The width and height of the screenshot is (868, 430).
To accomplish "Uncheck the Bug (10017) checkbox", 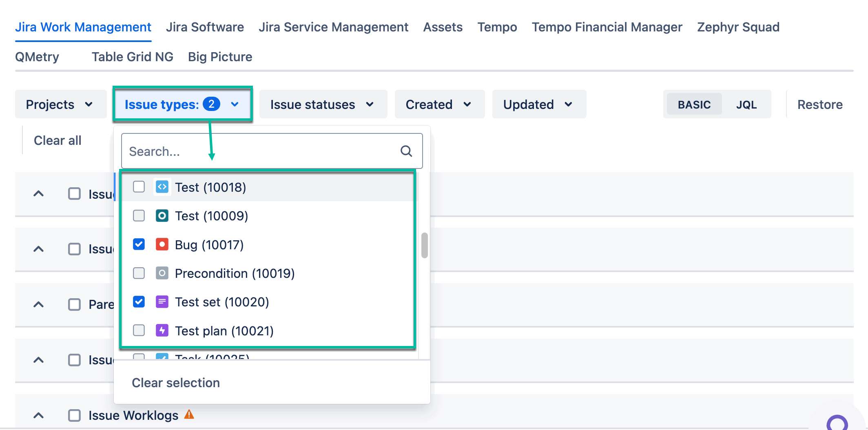I will [139, 244].
